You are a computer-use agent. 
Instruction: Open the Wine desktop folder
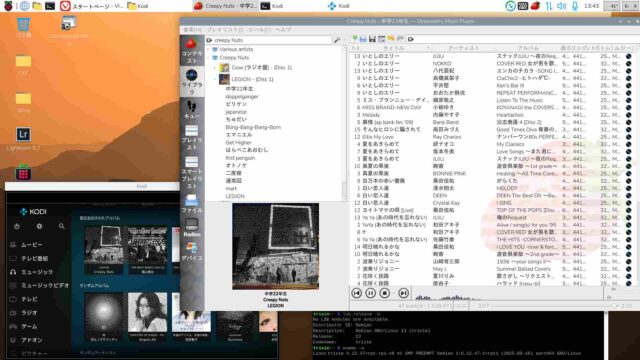click(23, 102)
